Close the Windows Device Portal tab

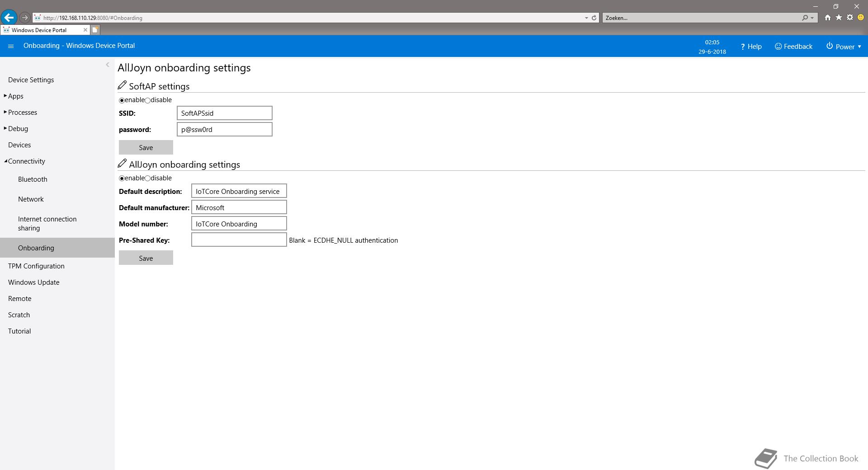85,30
